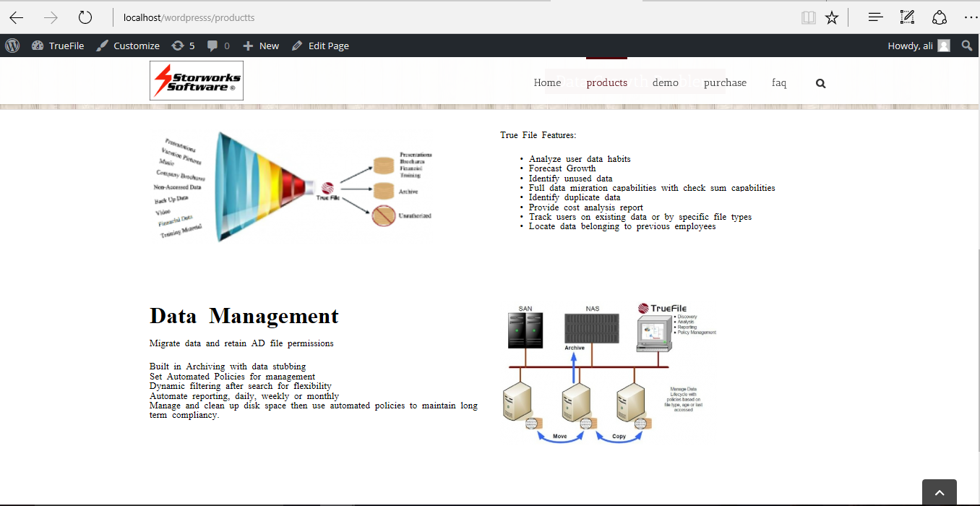This screenshot has height=506, width=980.
Task: Follow the purchase navigation link
Action: pos(725,82)
